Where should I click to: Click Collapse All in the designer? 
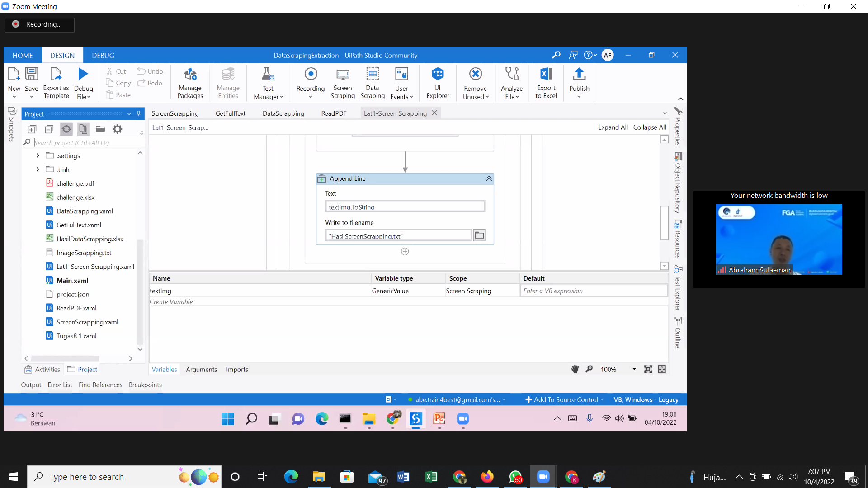(649, 127)
